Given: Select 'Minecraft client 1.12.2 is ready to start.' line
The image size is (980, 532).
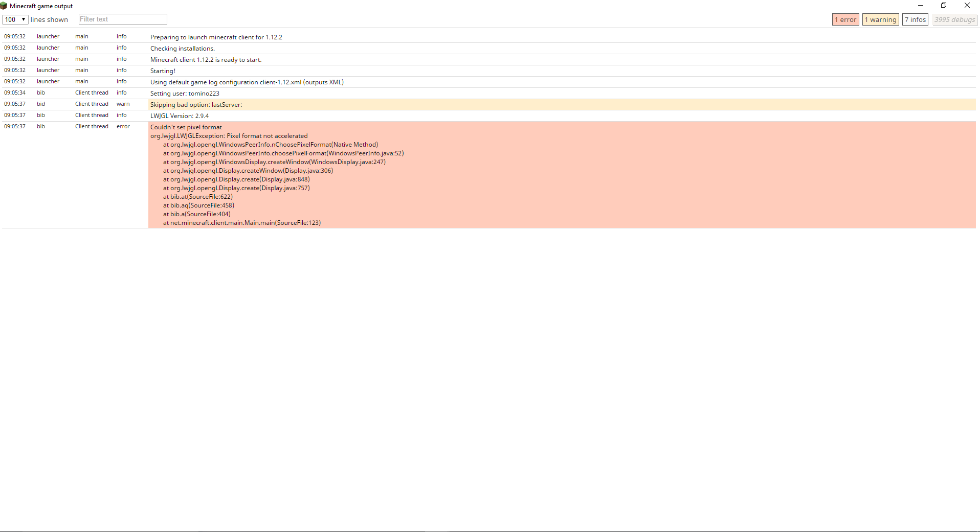Looking at the screenshot, I should click(206, 60).
